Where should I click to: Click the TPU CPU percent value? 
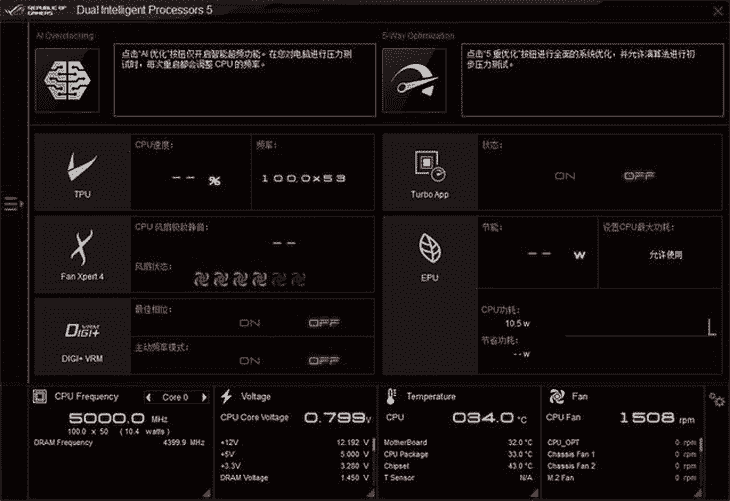click(196, 179)
